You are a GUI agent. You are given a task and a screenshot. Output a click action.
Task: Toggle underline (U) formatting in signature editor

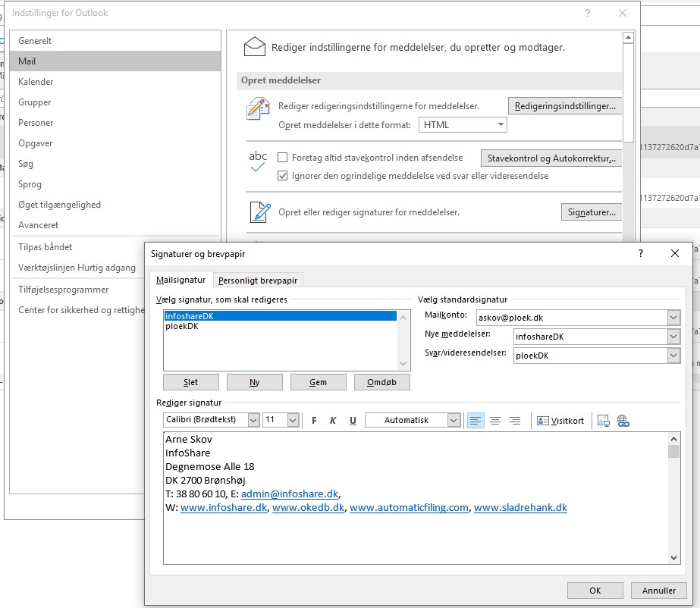(353, 421)
